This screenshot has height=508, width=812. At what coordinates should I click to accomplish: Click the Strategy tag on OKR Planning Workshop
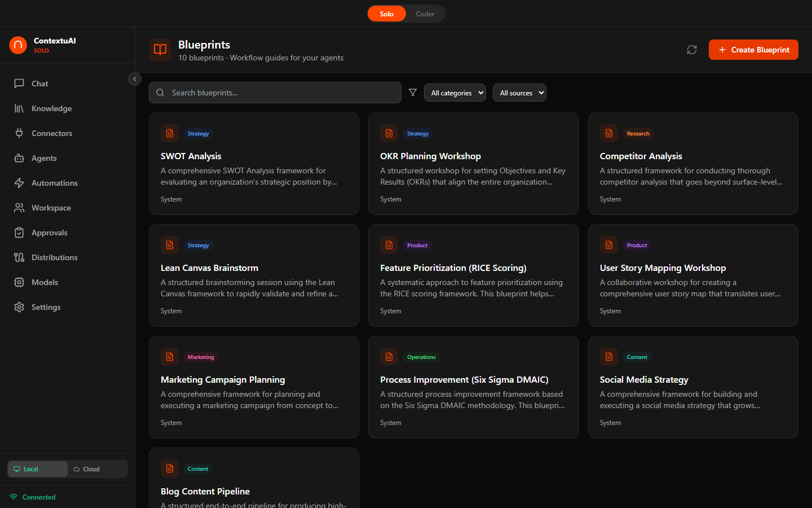[418, 134]
